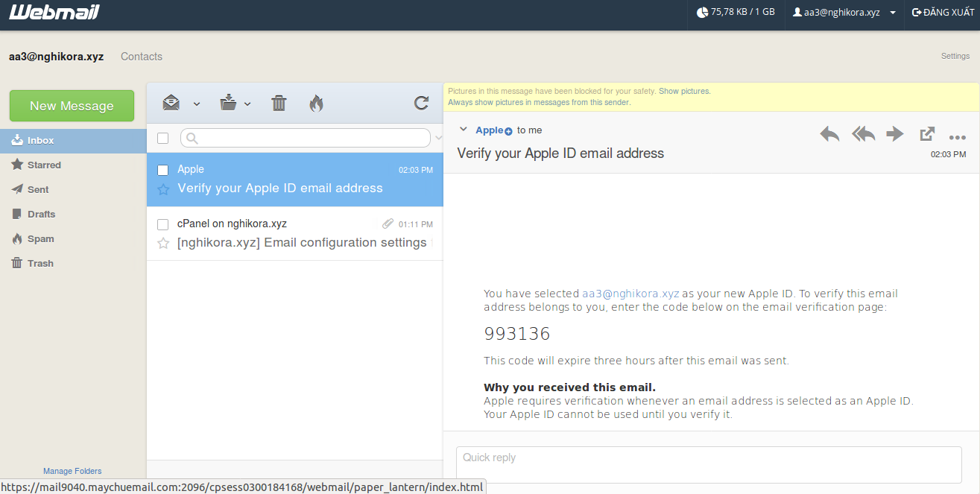This screenshot has width=980, height=494.
Task: Reply to the Apple email
Action: (x=829, y=134)
